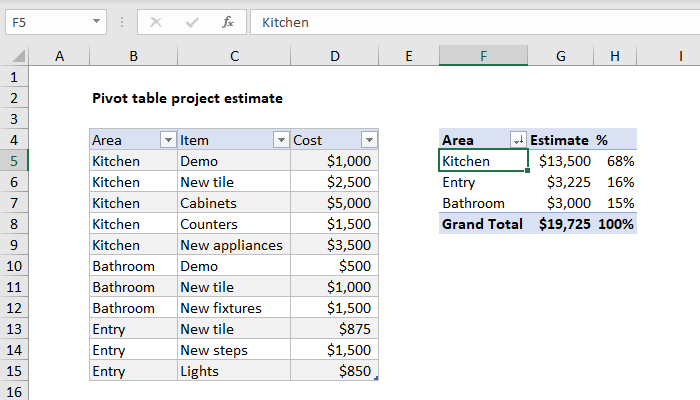Select column F header

[x=483, y=56]
